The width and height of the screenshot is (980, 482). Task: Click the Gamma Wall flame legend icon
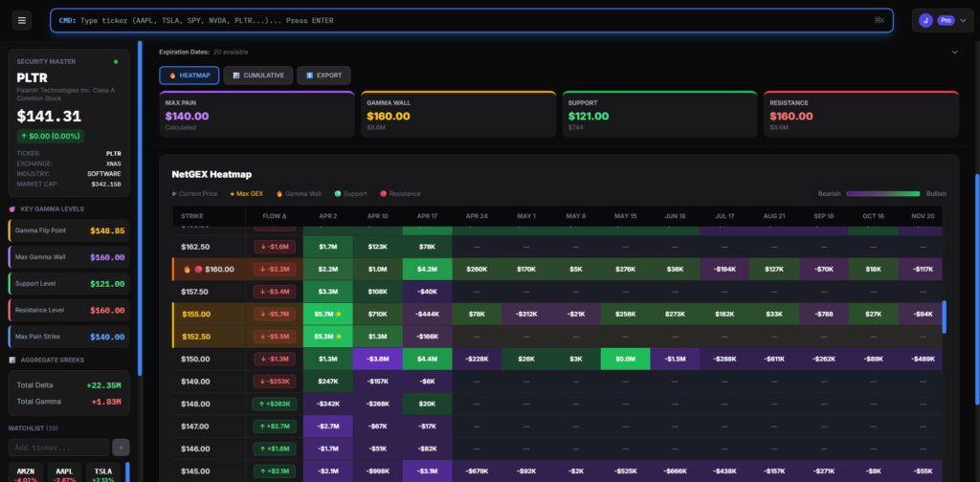(x=279, y=194)
